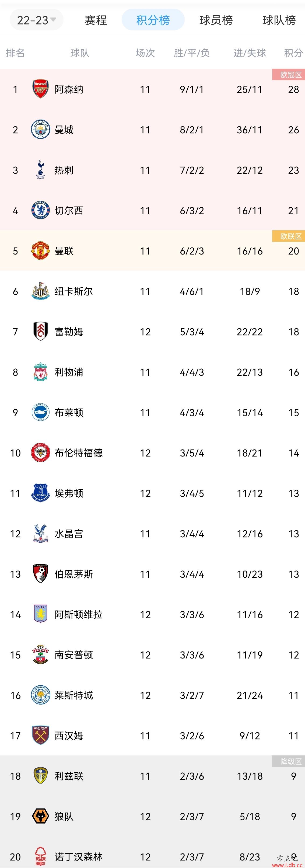Tap the Liverpool club crest
305x868 pixels.
[40, 372]
